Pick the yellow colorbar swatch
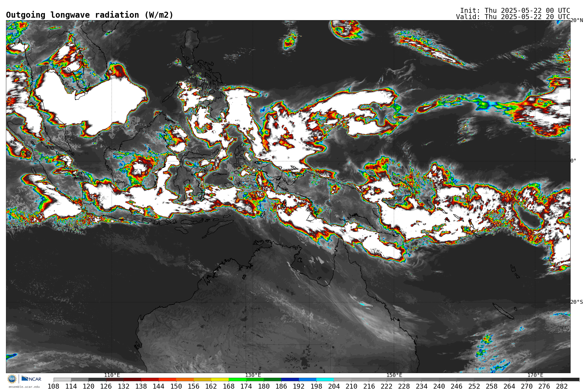Screen dimensions: 588x390 220,379
